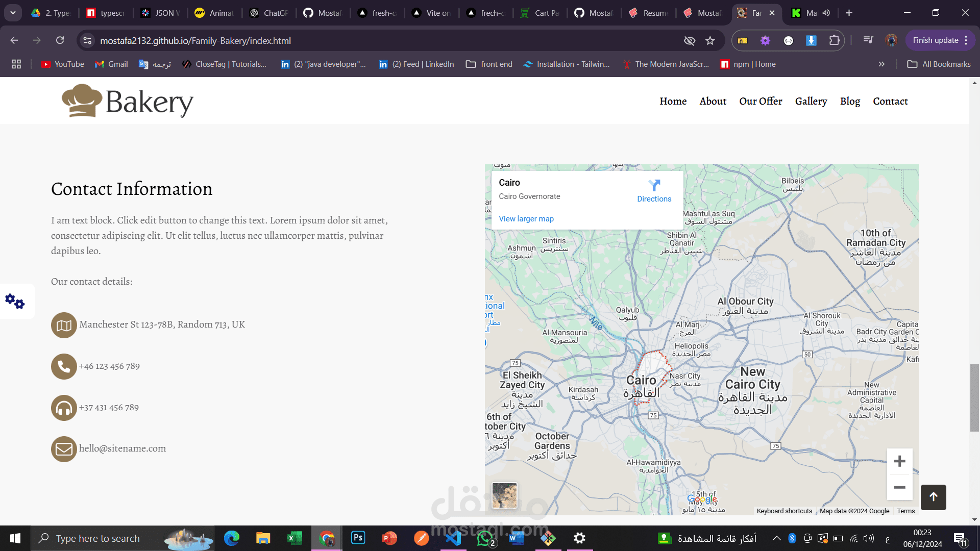The width and height of the screenshot is (980, 551).
Task: Go to the Our Offer menu item
Action: (761, 101)
